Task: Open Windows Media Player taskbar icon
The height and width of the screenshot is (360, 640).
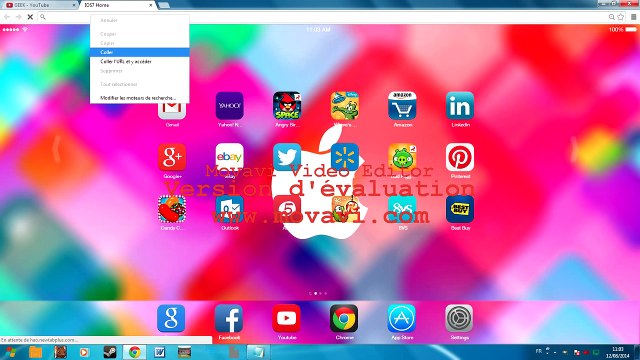Action: (84, 352)
